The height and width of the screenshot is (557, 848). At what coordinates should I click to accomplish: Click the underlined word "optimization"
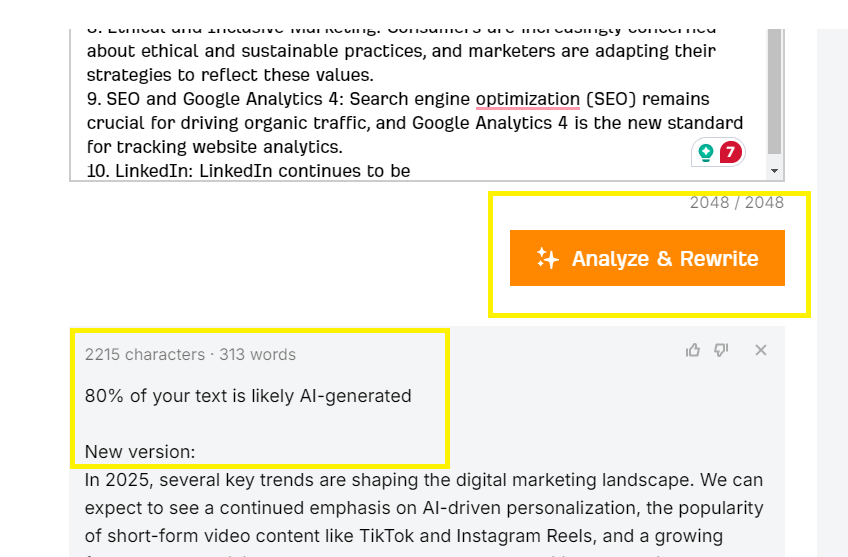click(528, 99)
